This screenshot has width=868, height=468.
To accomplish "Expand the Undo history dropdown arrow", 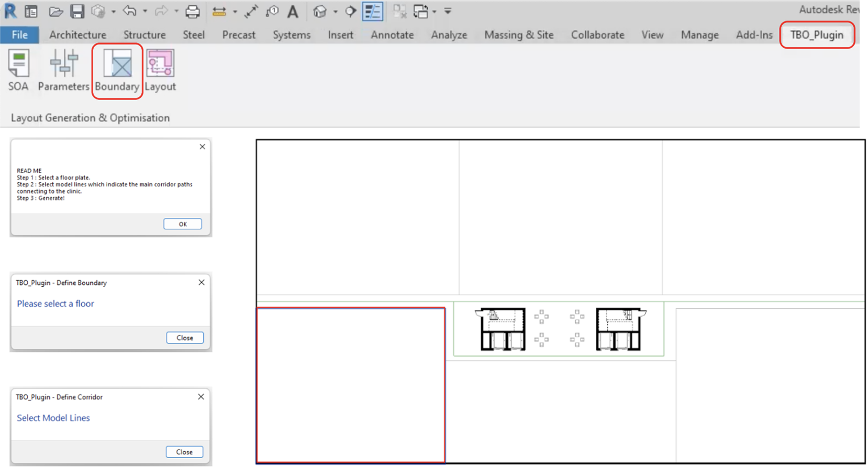I will (145, 12).
